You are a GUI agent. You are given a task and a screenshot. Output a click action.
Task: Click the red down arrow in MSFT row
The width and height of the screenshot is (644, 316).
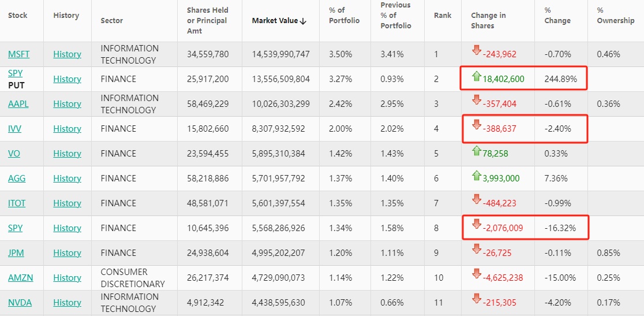[x=476, y=50]
